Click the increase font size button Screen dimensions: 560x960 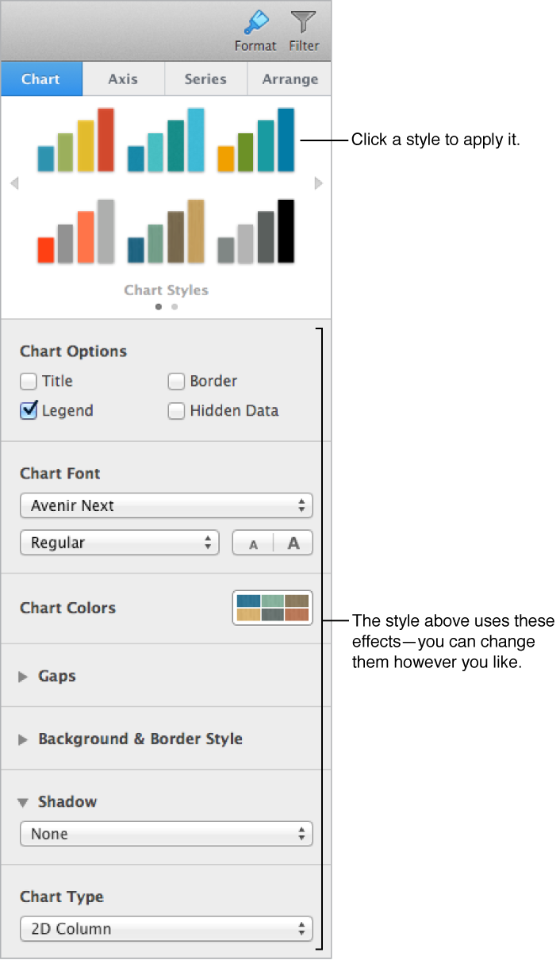click(x=292, y=543)
